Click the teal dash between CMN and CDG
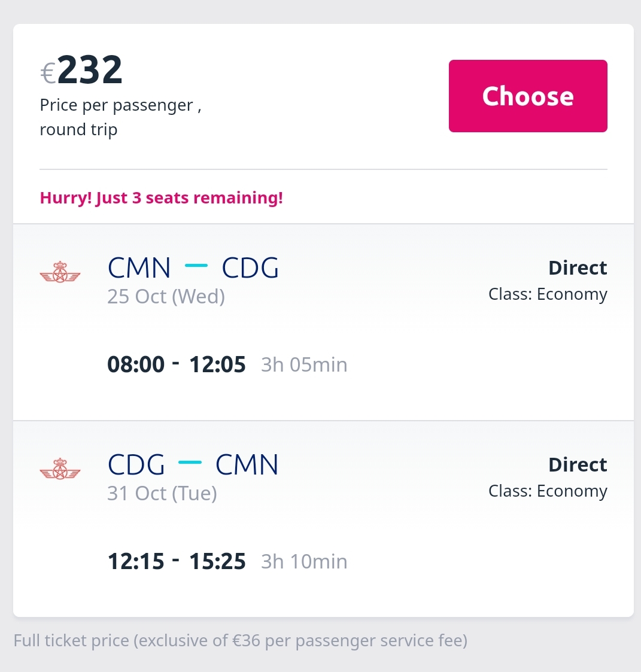 pos(196,266)
